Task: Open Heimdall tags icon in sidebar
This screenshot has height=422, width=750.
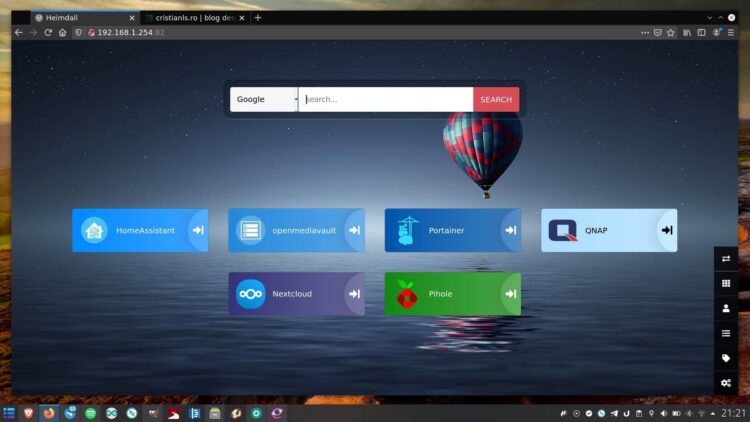Action: tap(726, 358)
